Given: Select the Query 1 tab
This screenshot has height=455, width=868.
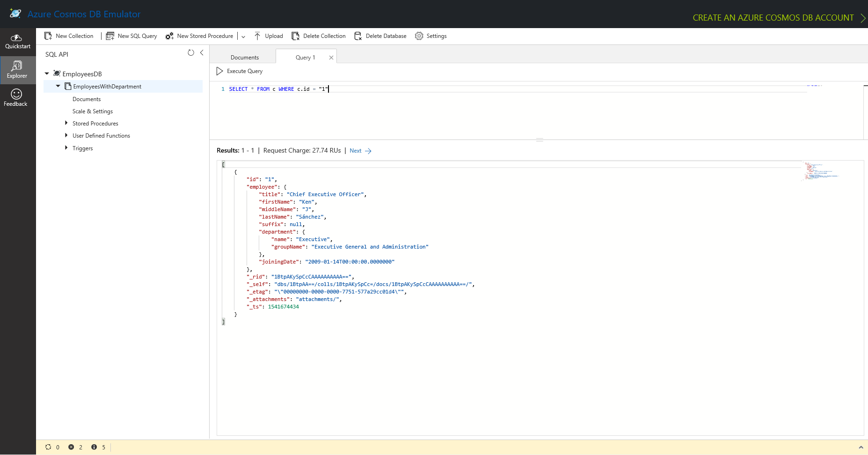Looking at the screenshot, I should click(x=305, y=58).
